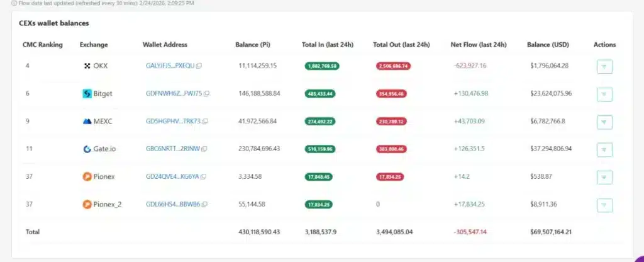Click the Gate.io exchange logo

(87, 149)
